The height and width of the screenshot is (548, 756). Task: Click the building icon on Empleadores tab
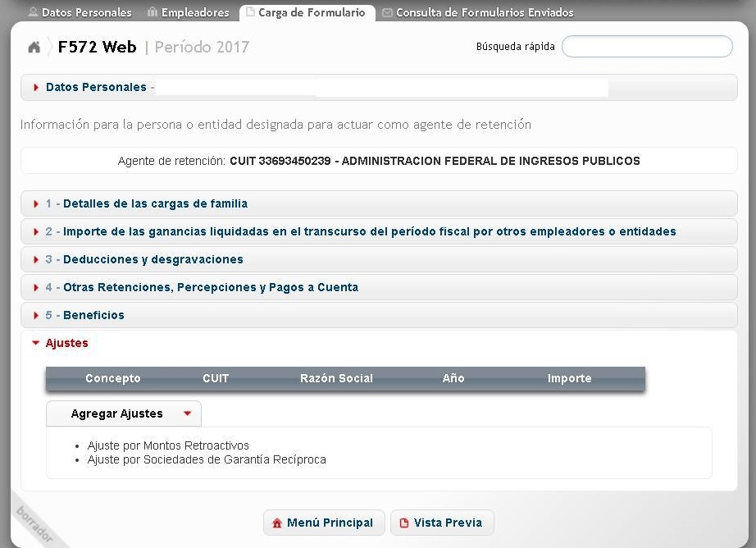pos(153,12)
